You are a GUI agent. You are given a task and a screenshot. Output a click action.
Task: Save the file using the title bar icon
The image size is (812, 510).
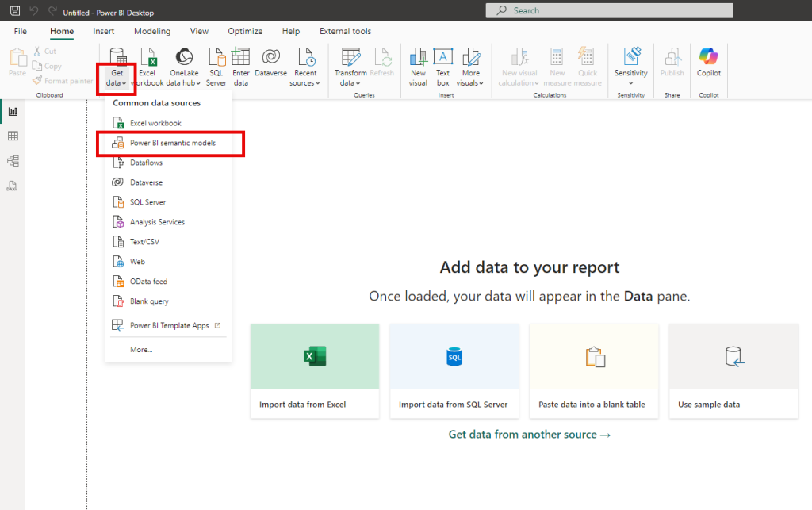click(14, 12)
